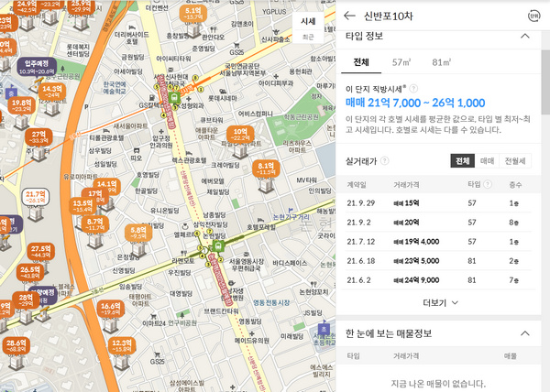Open the 8.7억 apartment price marker
The width and height of the screenshot is (550, 392).
(94, 224)
